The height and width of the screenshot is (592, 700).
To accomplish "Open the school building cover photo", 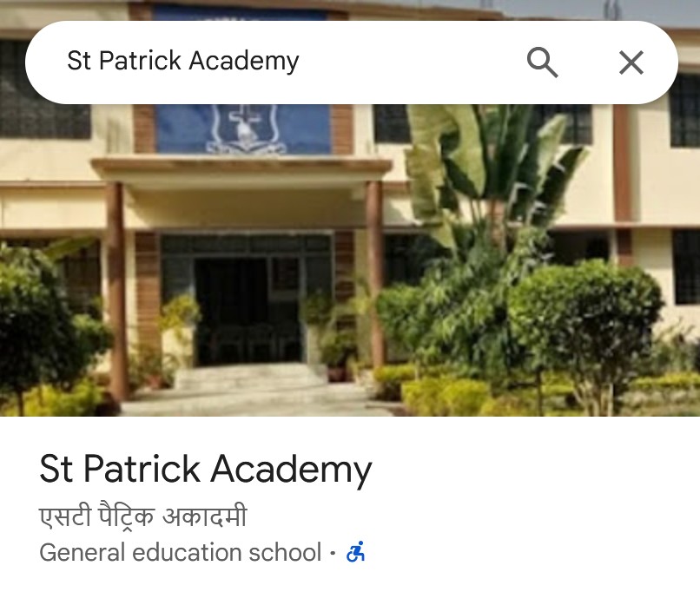I will tap(350, 259).
